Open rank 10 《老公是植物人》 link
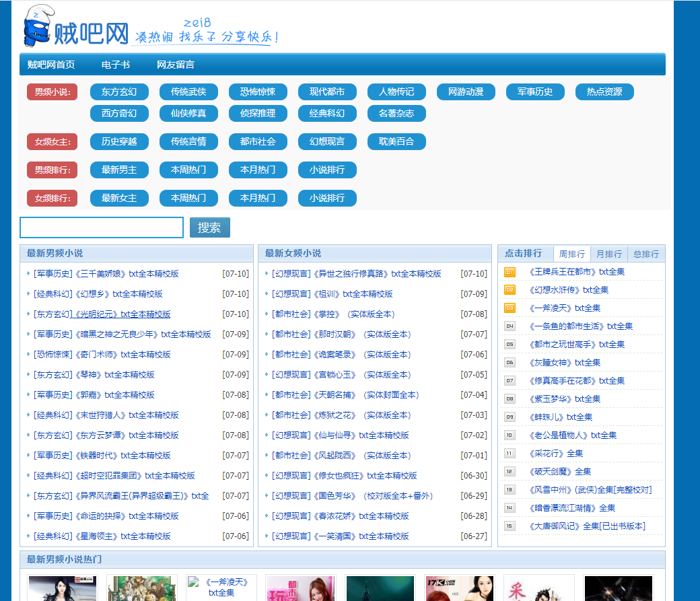This screenshot has height=601, width=700. (x=572, y=435)
